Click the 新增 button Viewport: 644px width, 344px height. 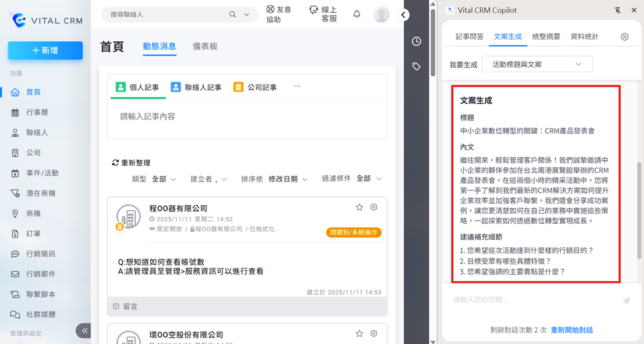click(x=46, y=51)
